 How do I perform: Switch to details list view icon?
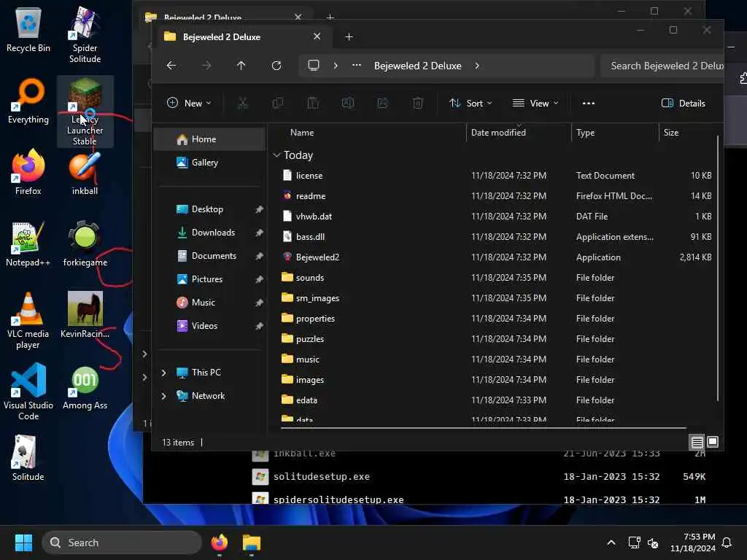click(697, 443)
